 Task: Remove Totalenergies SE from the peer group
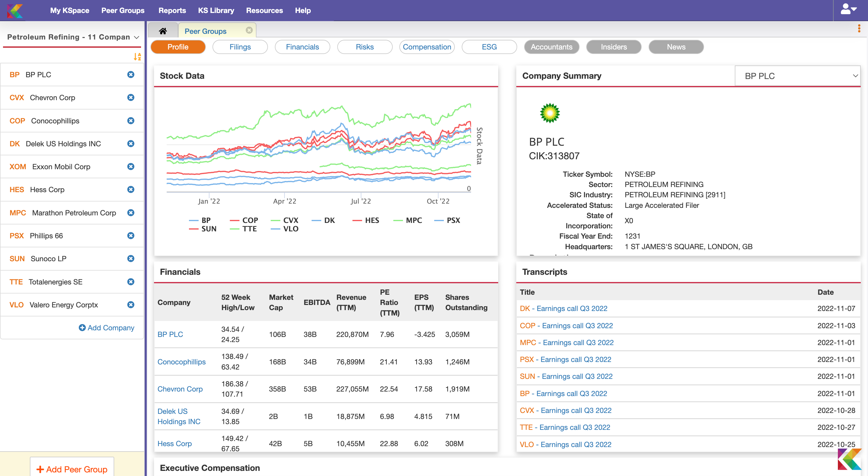[131, 282]
